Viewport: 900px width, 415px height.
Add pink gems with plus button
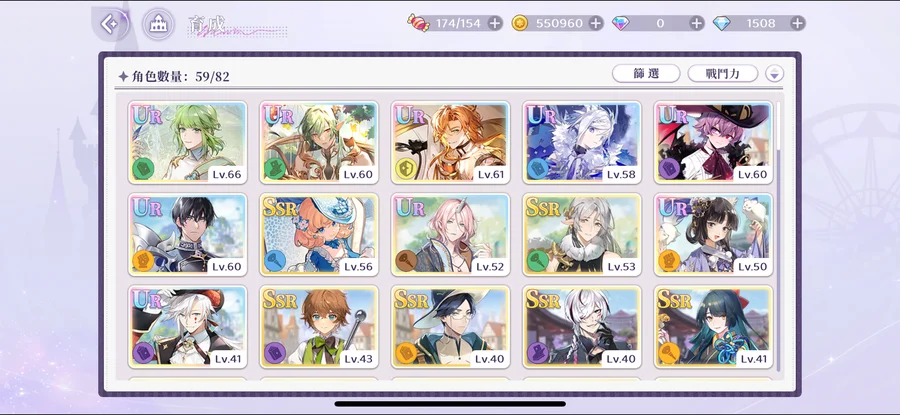[x=696, y=23]
